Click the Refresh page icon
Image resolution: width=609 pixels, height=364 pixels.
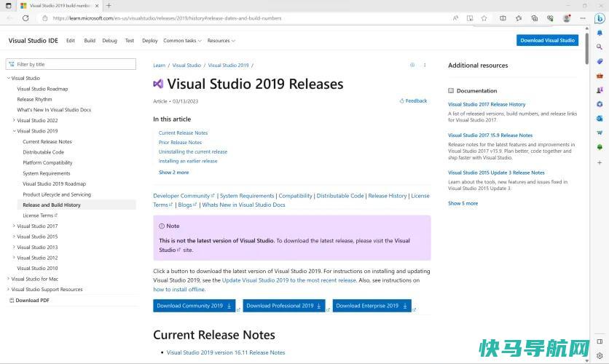[25, 18]
